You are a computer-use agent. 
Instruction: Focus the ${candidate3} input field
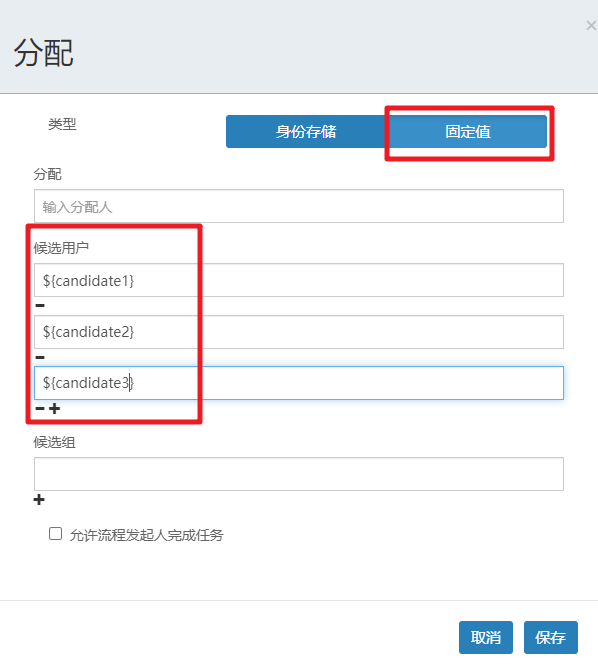[299, 383]
